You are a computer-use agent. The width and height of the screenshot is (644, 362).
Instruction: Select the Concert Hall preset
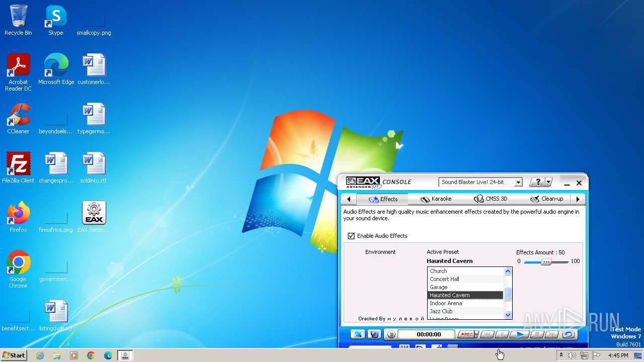[465, 279]
